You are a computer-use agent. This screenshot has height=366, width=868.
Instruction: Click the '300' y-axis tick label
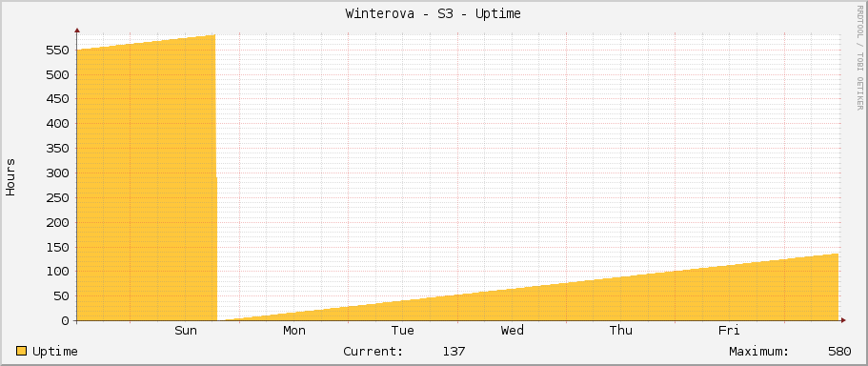click(x=58, y=173)
